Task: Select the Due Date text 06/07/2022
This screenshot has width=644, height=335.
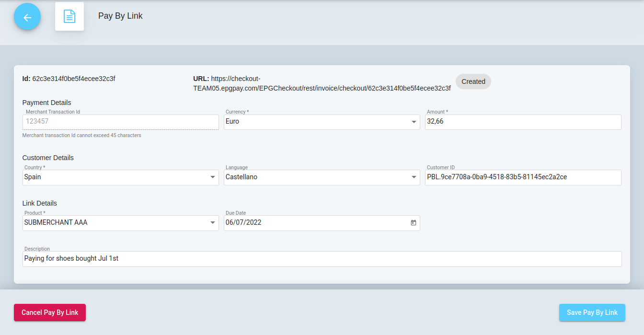Action: coord(244,223)
